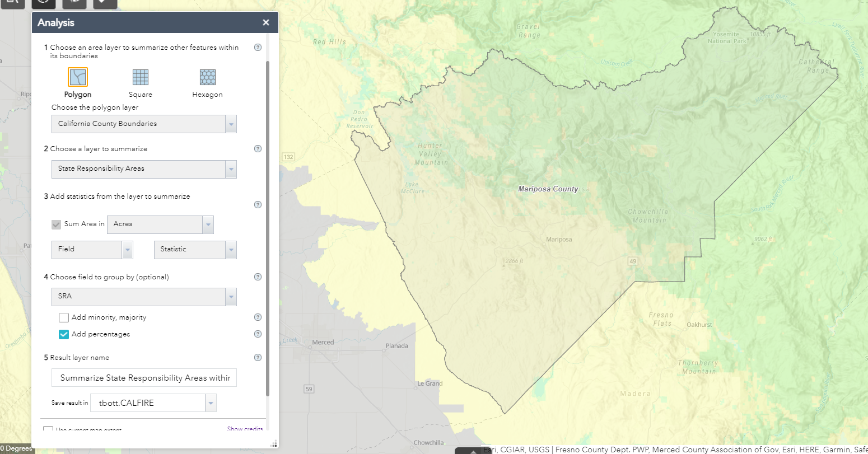Click the Fresno Flats label
The height and width of the screenshot is (454, 868).
click(x=661, y=319)
